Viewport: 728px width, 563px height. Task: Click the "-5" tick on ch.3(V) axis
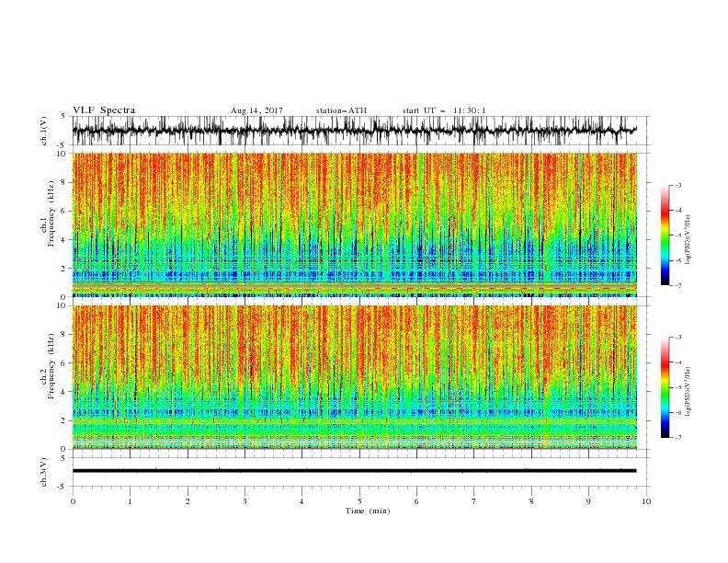click(x=63, y=487)
